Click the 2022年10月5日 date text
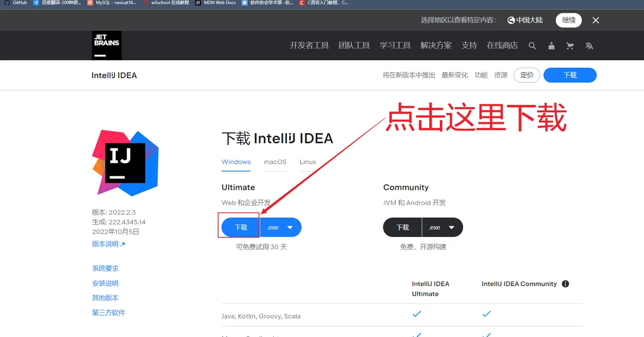 click(x=115, y=232)
